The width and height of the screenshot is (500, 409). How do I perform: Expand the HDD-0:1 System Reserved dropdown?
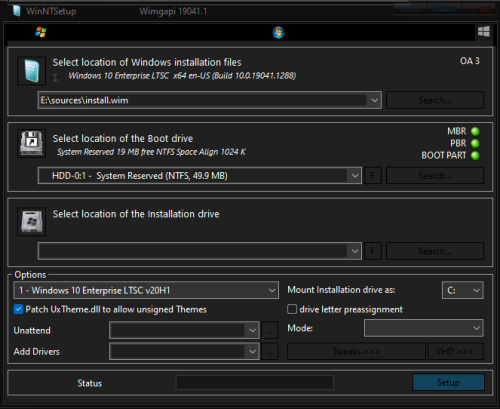[354, 176]
